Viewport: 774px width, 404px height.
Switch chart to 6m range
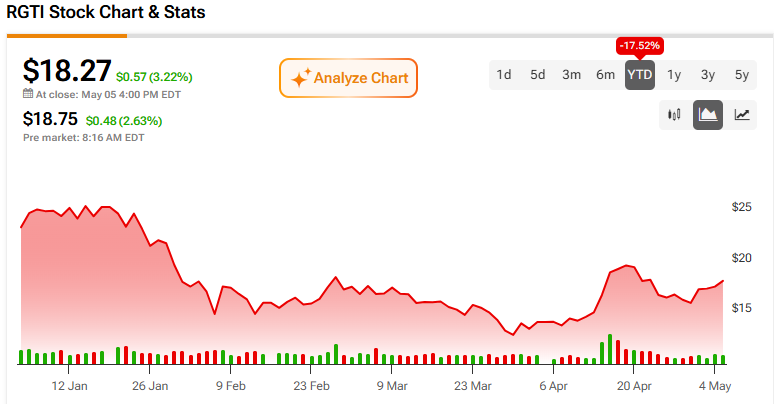[x=605, y=75]
